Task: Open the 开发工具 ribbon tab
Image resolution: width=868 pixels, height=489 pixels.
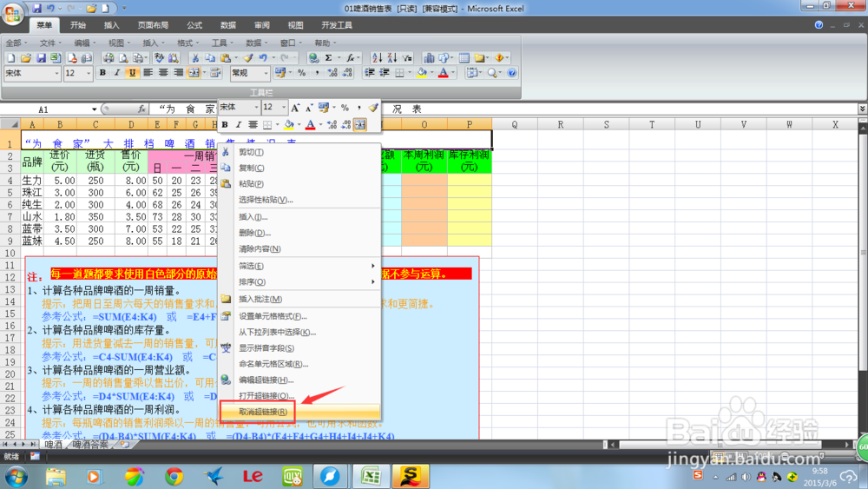Action: tap(337, 25)
